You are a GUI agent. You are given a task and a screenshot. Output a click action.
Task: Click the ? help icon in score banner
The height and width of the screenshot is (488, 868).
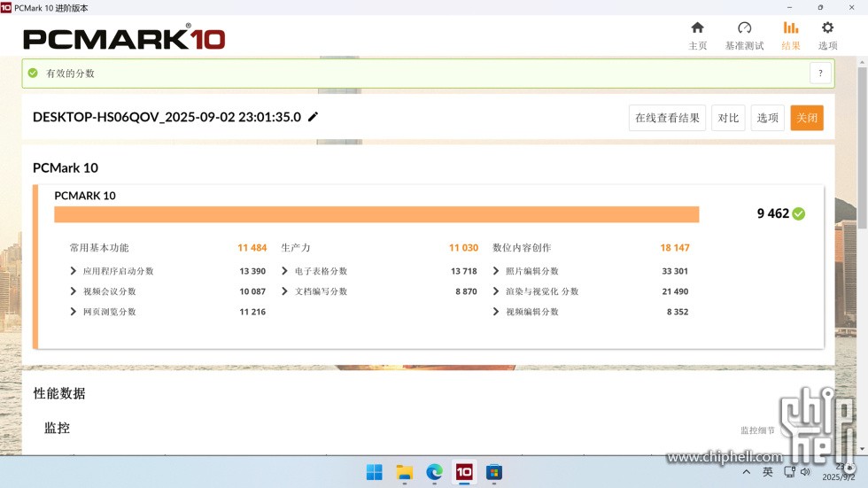point(820,74)
